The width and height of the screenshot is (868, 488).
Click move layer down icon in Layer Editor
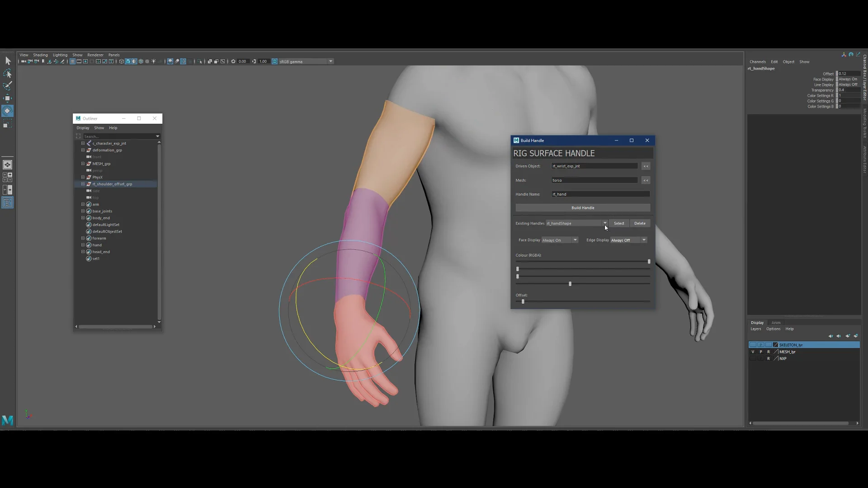(839, 336)
